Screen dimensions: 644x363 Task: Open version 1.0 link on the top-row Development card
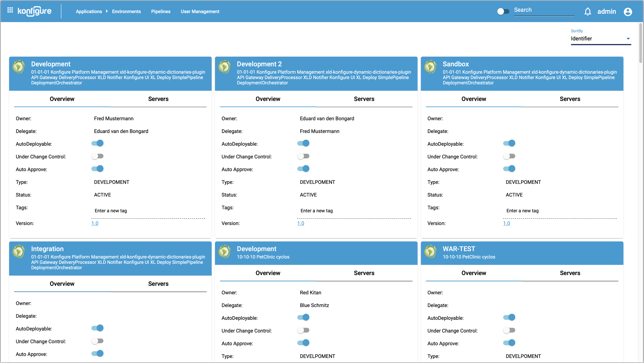(x=95, y=223)
